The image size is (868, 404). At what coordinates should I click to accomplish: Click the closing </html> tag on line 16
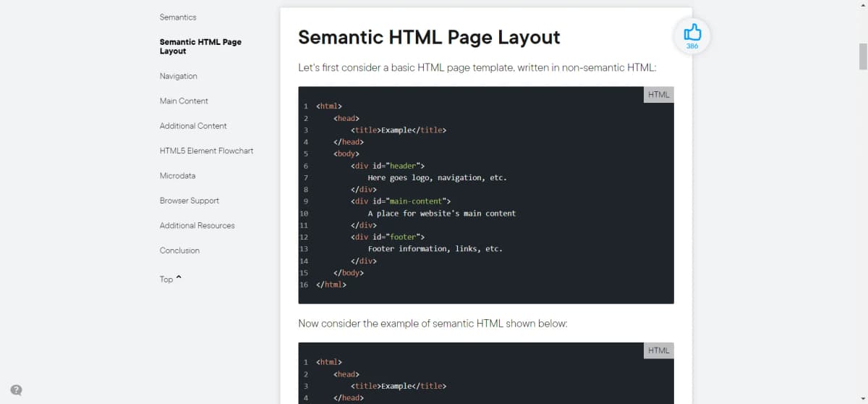coord(331,285)
